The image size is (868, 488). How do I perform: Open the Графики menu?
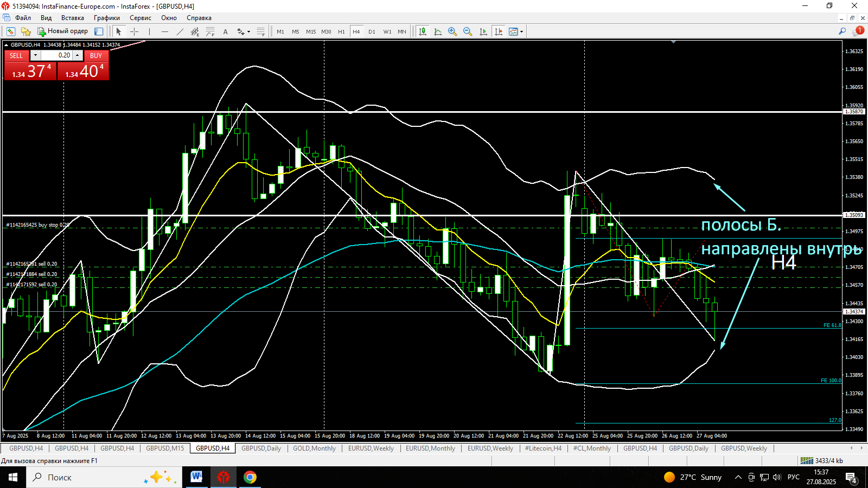pyautogui.click(x=107, y=18)
